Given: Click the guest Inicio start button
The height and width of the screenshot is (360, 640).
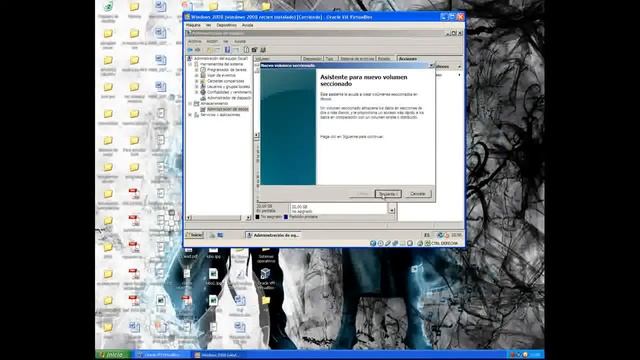Looking at the screenshot, I should 195,235.
